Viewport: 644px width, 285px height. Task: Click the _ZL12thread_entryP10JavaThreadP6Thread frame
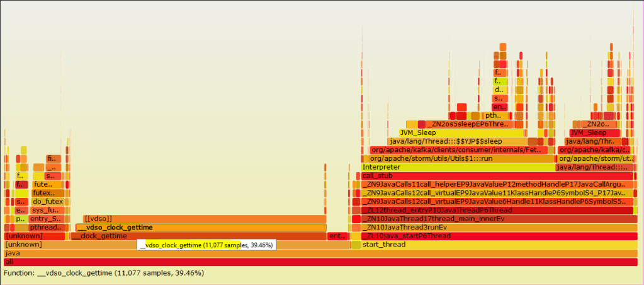click(x=499, y=210)
